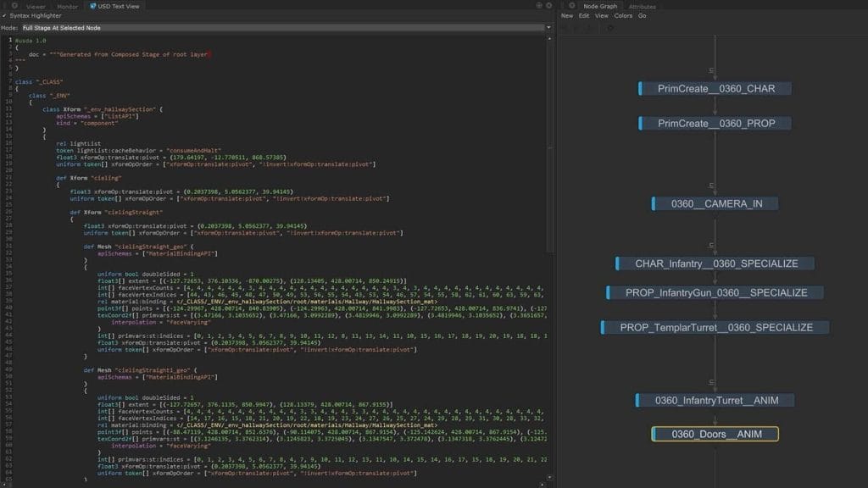Toggle the Syntax Highlighter checkbox
868x488 pixels.
coord(5,15)
